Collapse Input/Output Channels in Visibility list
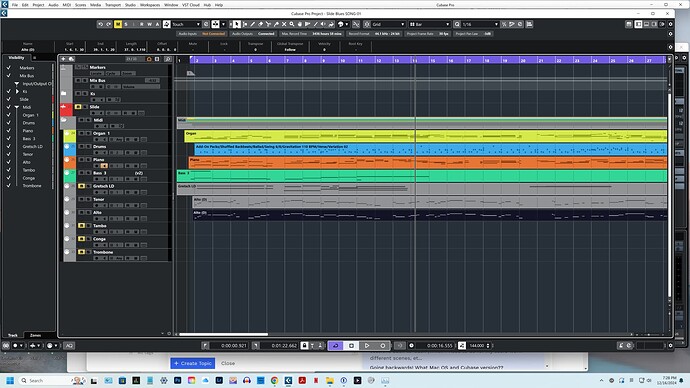690x388 pixels. [x=17, y=84]
